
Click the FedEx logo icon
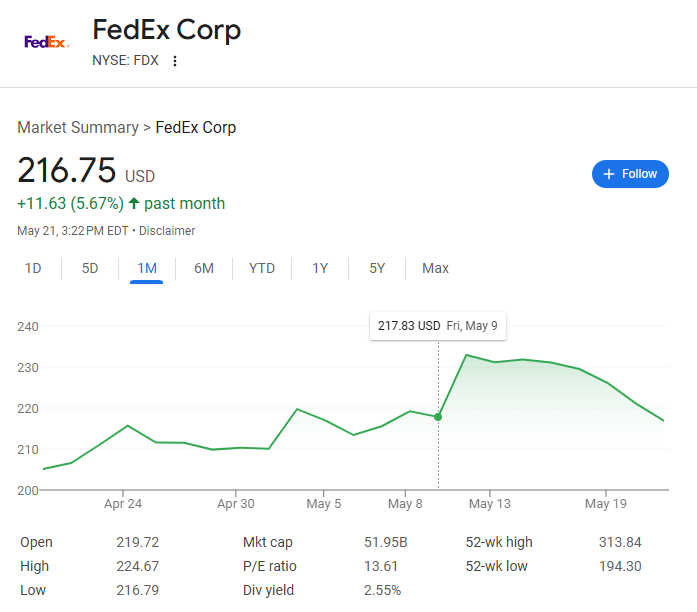tap(46, 42)
